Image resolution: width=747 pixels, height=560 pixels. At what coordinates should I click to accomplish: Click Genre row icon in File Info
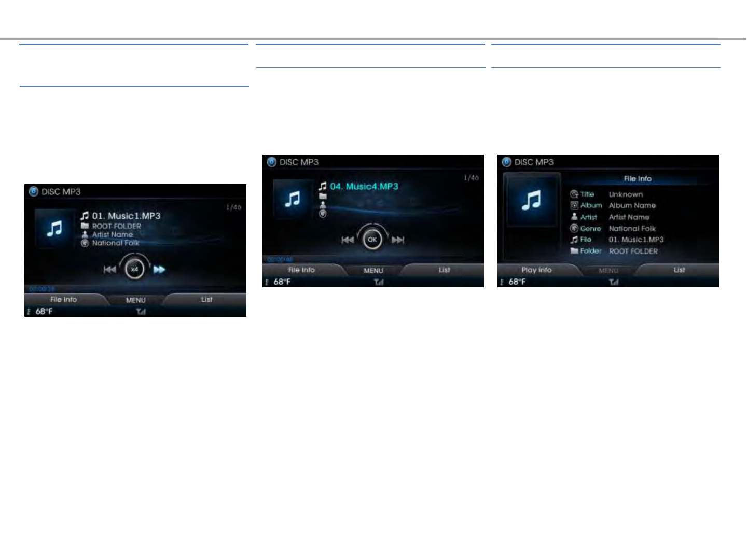pos(574,228)
